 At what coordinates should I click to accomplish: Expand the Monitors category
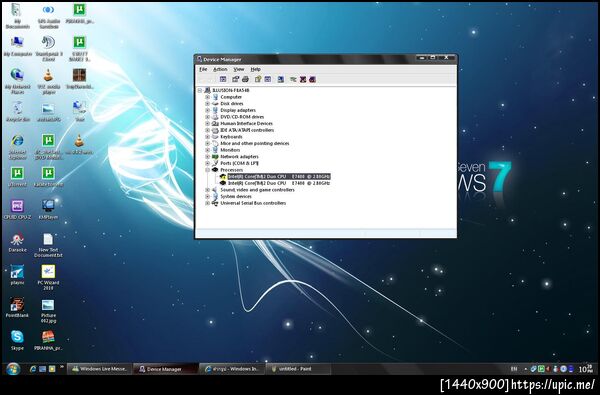tap(207, 150)
